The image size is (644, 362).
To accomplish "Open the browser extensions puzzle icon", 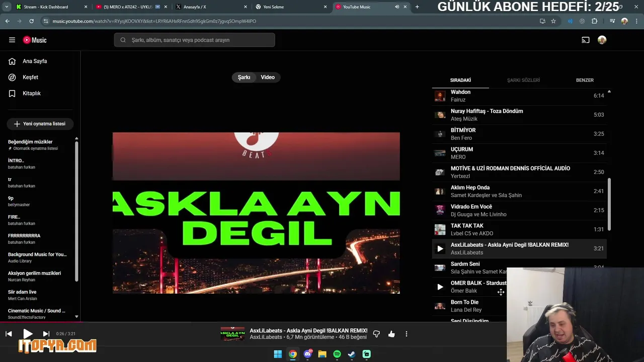I will coord(595,21).
